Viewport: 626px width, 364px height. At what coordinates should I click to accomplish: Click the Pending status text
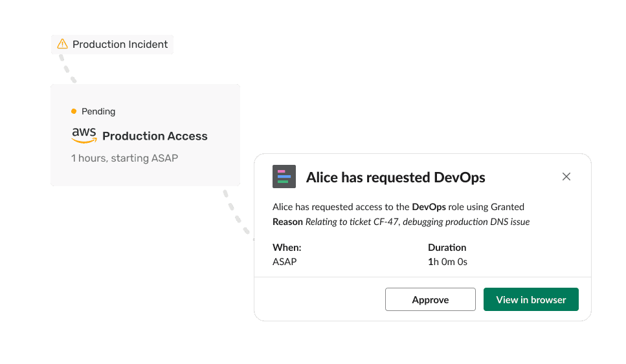click(x=98, y=111)
